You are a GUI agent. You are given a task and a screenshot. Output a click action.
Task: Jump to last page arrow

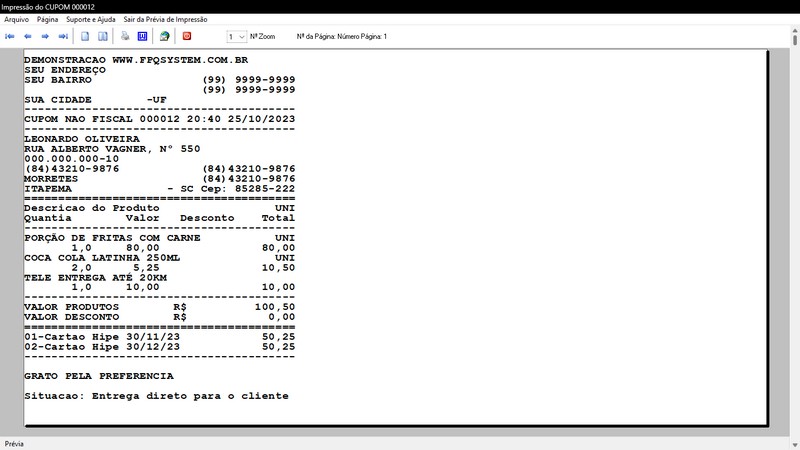click(x=63, y=36)
